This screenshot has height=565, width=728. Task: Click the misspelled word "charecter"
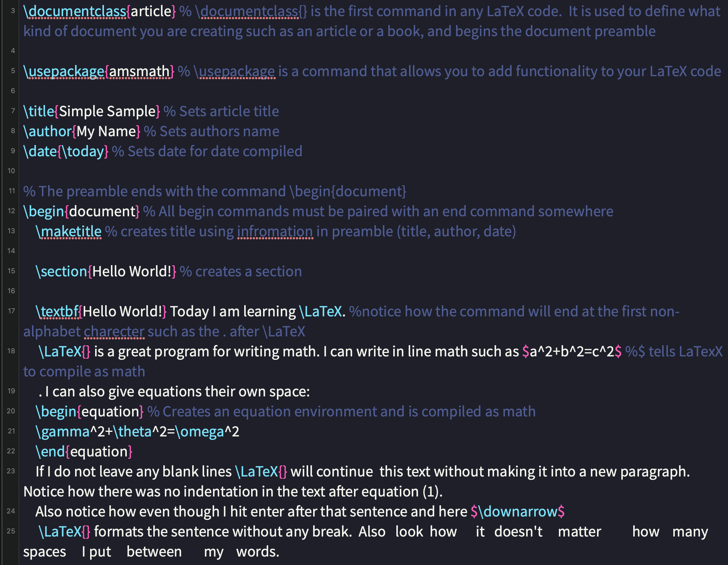click(114, 332)
